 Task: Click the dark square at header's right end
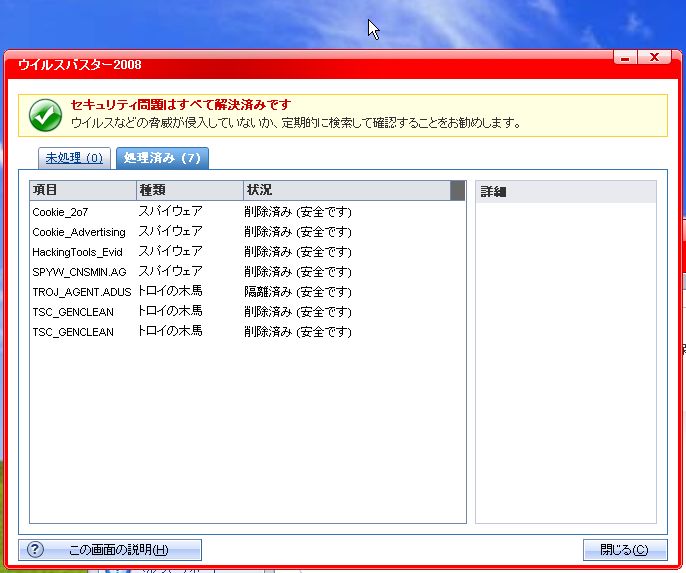tap(457, 190)
